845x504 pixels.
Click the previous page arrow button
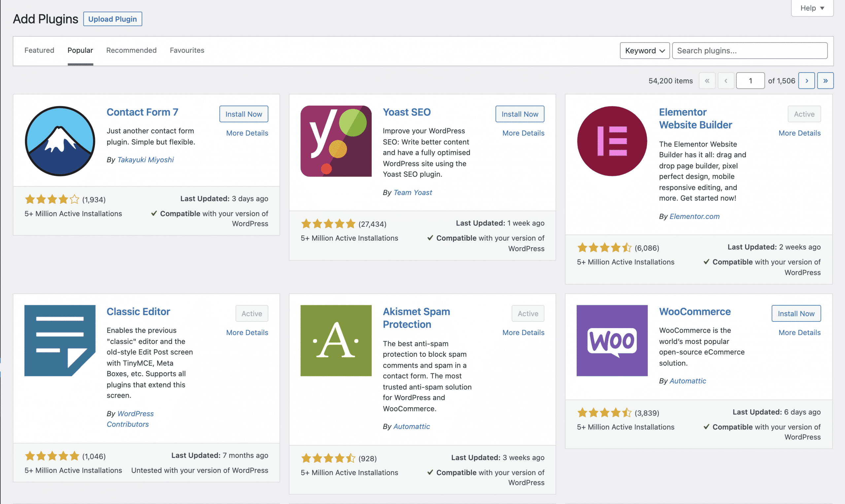(x=726, y=81)
